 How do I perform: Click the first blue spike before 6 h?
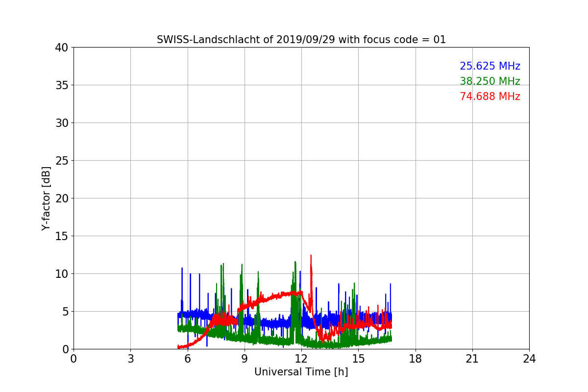[x=182, y=269]
